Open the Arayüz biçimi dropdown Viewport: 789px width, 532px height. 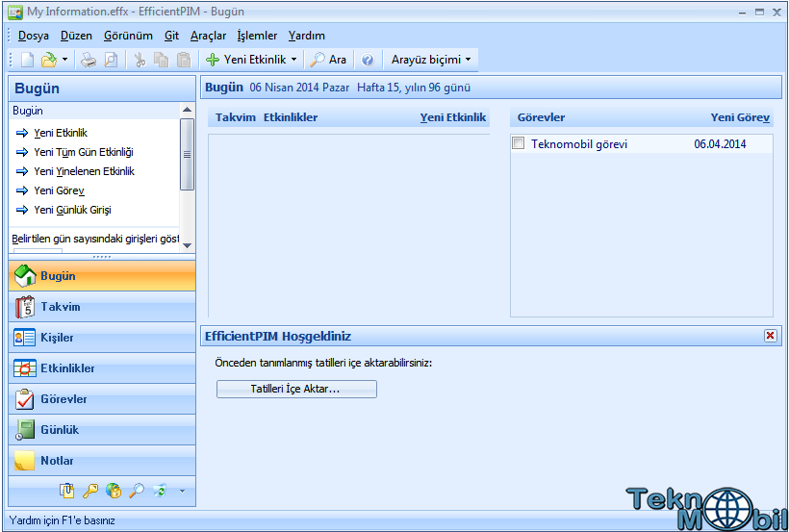tap(431, 60)
